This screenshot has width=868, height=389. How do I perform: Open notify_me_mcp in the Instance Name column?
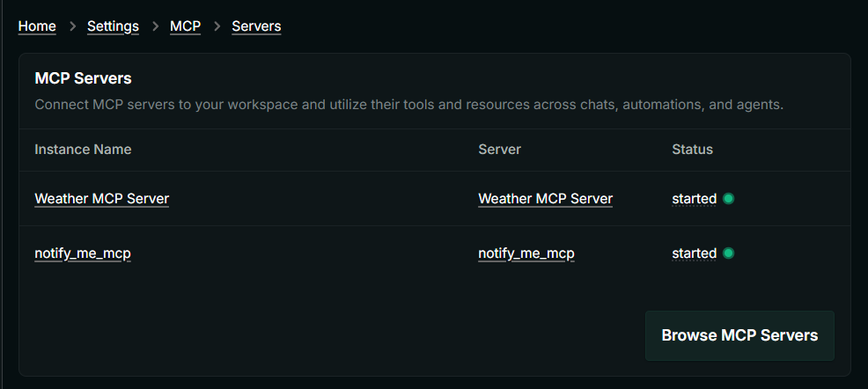click(83, 253)
